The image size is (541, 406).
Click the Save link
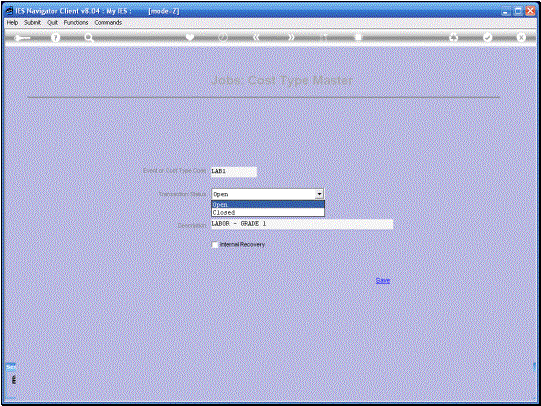[x=383, y=280]
